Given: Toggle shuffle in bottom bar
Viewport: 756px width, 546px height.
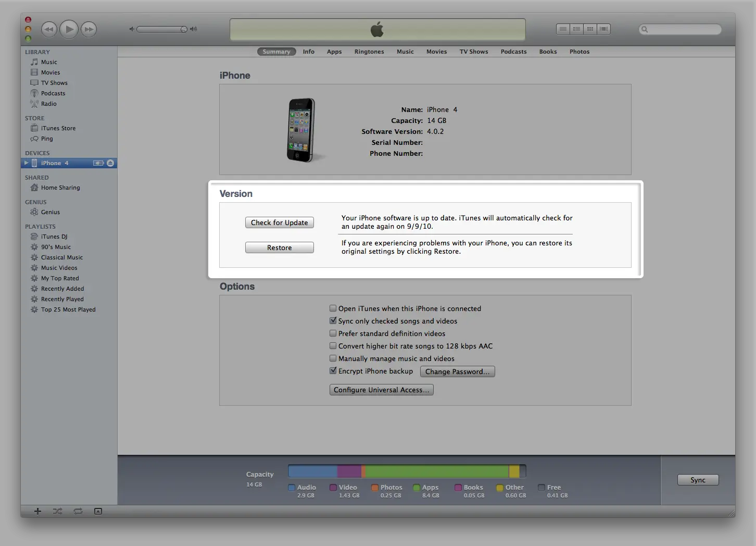Looking at the screenshot, I should [x=57, y=511].
